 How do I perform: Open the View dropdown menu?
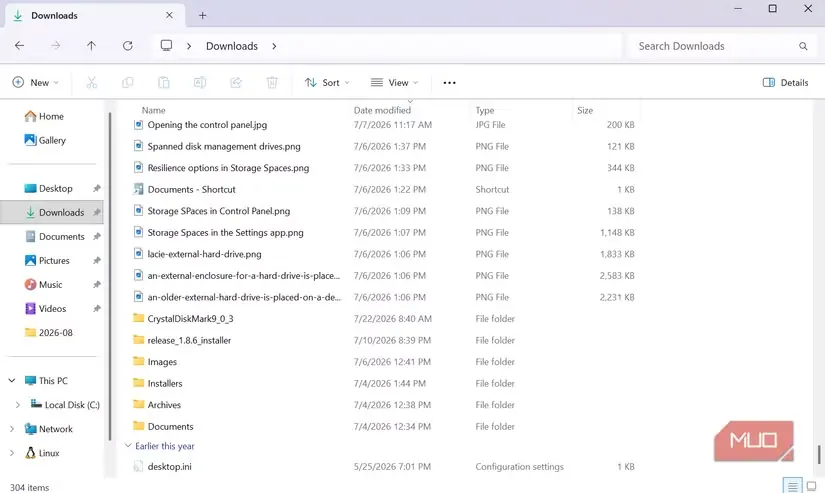[395, 83]
